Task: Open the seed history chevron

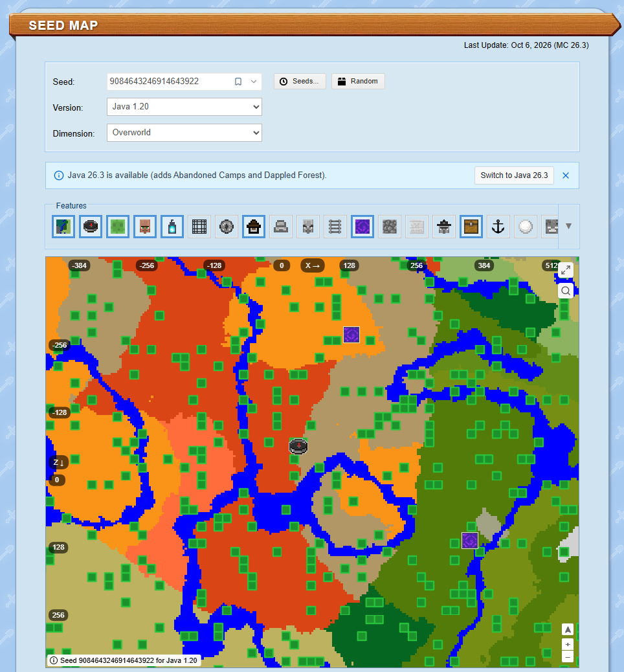Action: (x=254, y=82)
